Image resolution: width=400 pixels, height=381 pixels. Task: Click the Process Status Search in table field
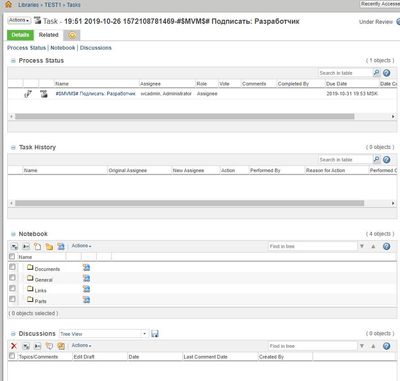pyautogui.click(x=345, y=73)
